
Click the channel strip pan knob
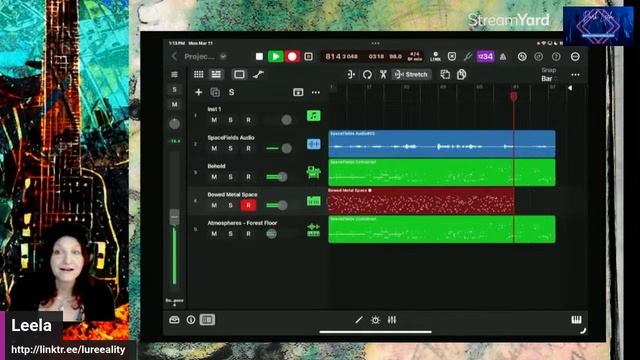tap(174, 124)
